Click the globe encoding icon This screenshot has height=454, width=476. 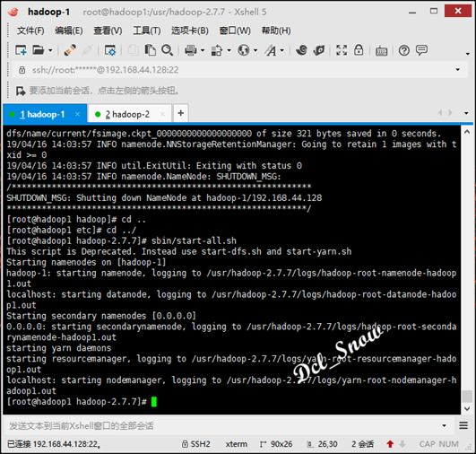(x=244, y=50)
